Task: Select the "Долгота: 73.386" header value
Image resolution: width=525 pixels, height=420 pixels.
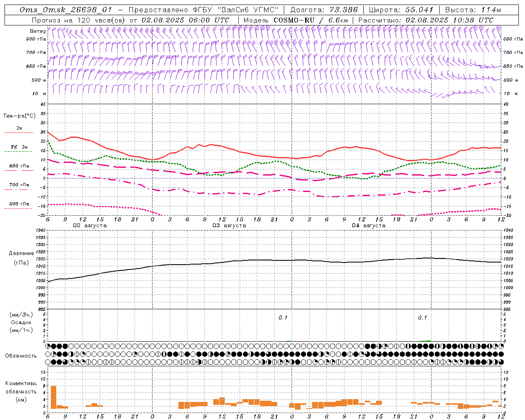Action: (x=324, y=10)
